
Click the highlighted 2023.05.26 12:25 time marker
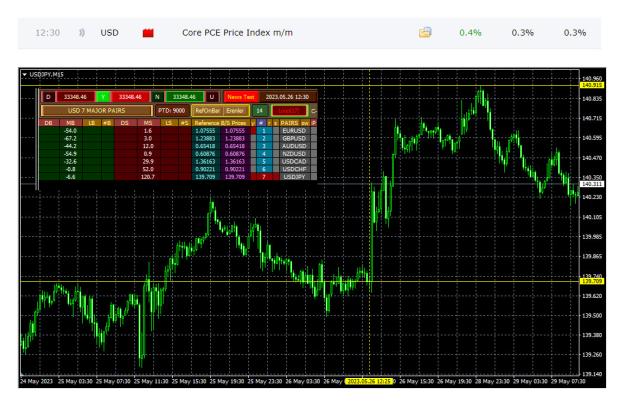pyautogui.click(x=369, y=381)
